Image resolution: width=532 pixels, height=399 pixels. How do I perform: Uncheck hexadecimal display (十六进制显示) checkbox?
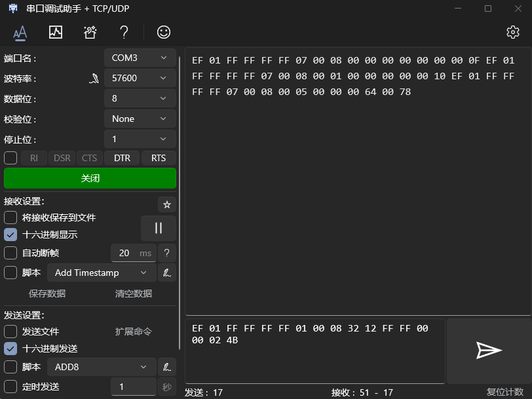(10, 235)
